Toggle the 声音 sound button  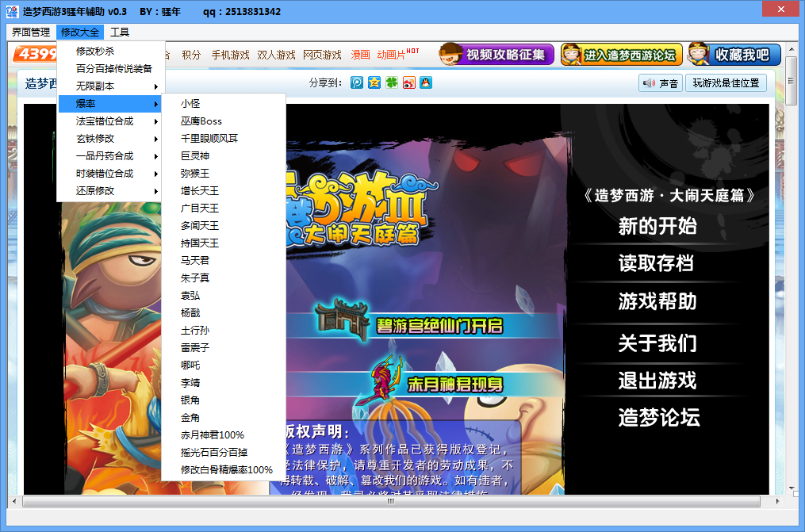(x=660, y=83)
